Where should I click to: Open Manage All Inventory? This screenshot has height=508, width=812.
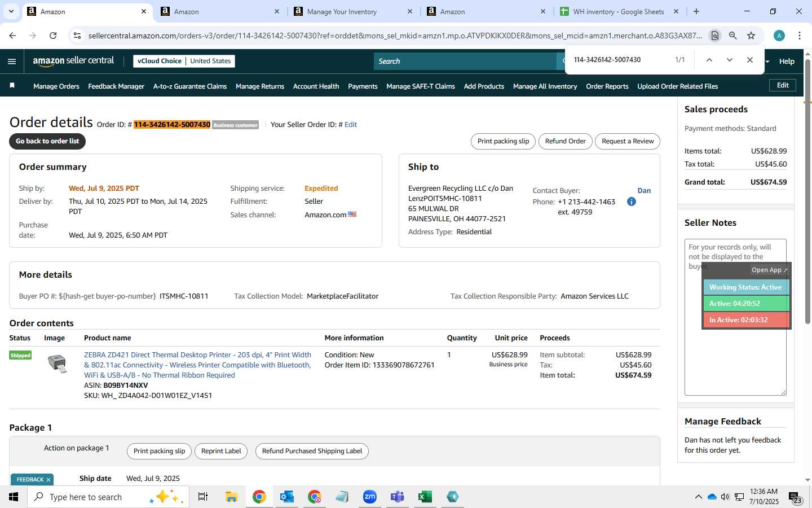point(545,86)
